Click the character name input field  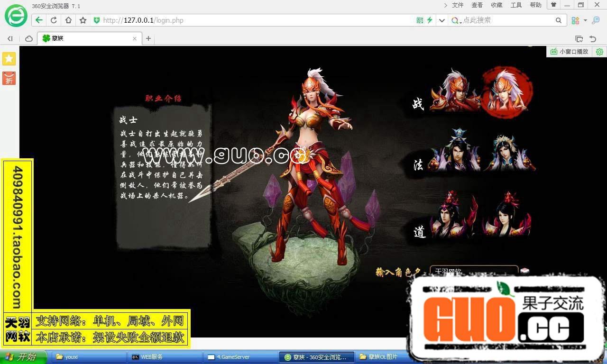(x=474, y=271)
